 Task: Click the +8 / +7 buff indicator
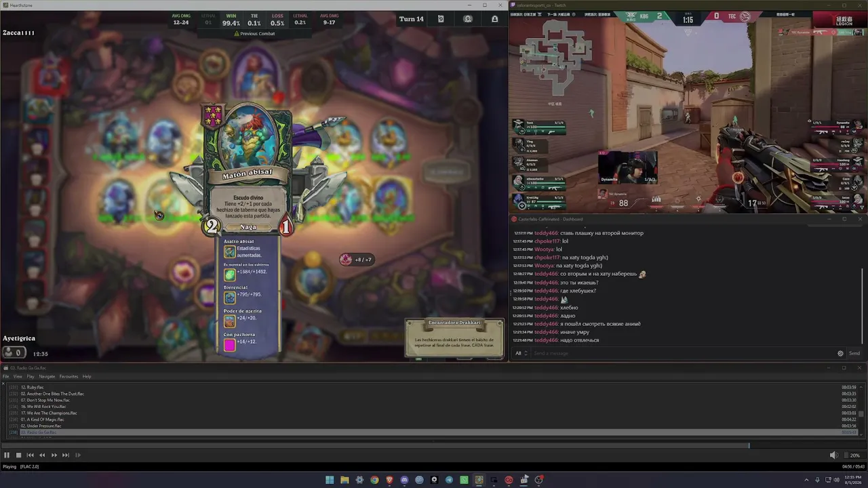(x=357, y=260)
